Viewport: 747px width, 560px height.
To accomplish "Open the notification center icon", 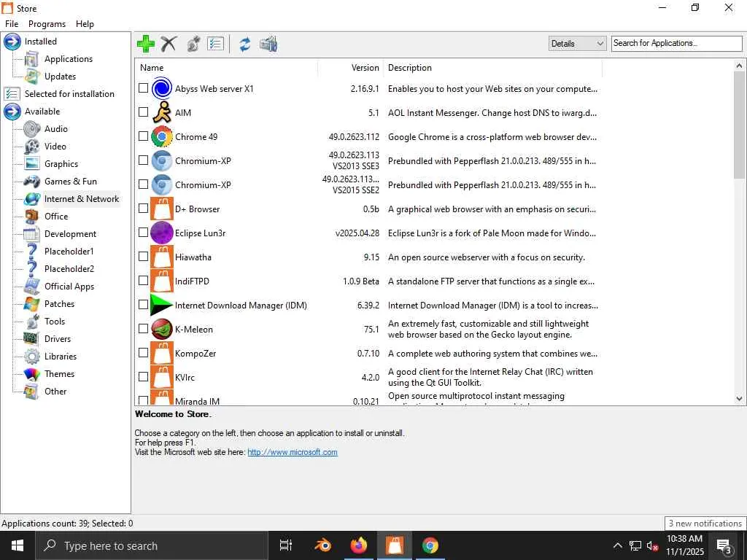I will pyautogui.click(x=724, y=545).
